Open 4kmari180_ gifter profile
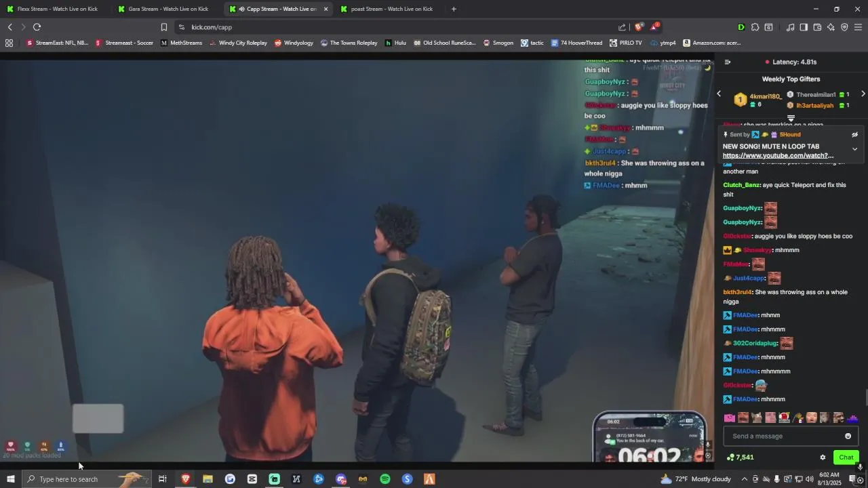 (765, 97)
